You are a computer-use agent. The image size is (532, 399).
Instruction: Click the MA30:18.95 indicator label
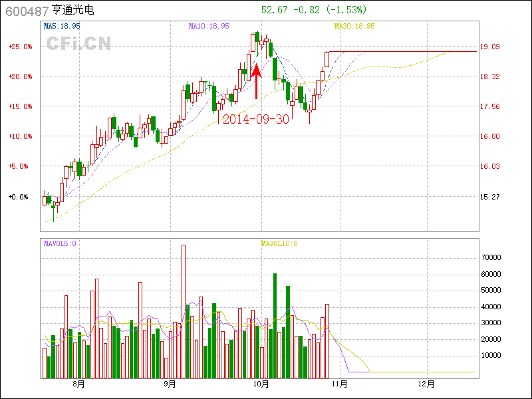coord(354,26)
